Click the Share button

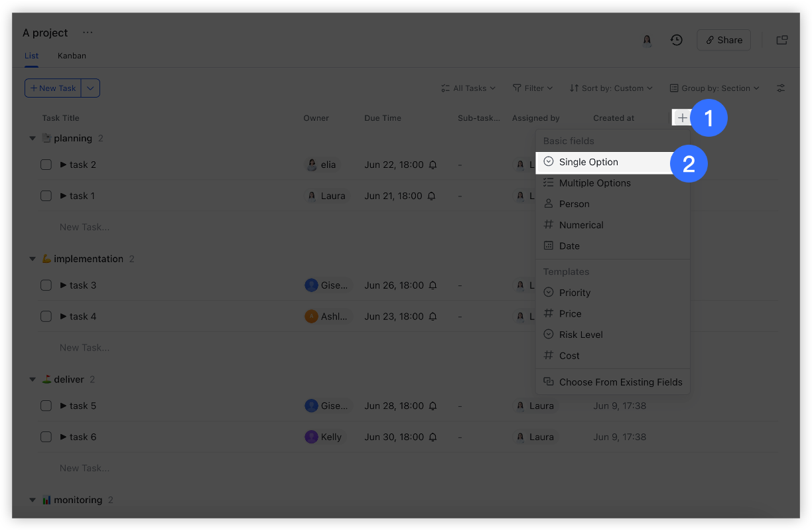tap(723, 40)
